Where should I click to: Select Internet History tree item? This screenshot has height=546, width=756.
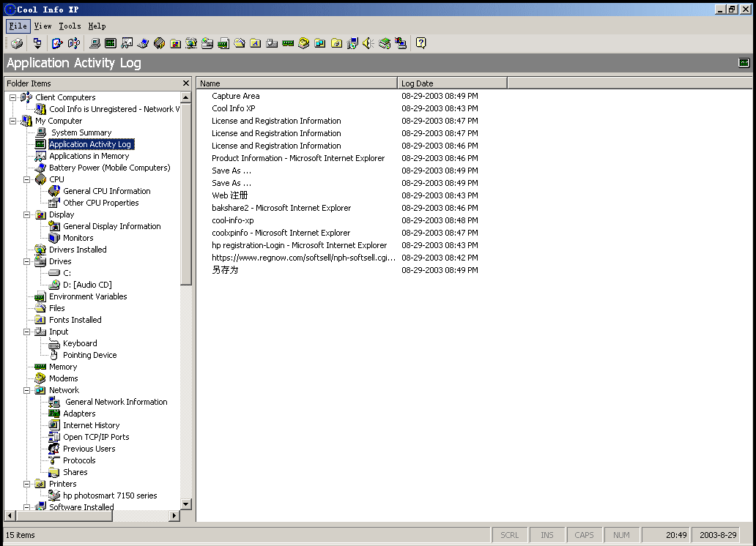[x=91, y=425]
